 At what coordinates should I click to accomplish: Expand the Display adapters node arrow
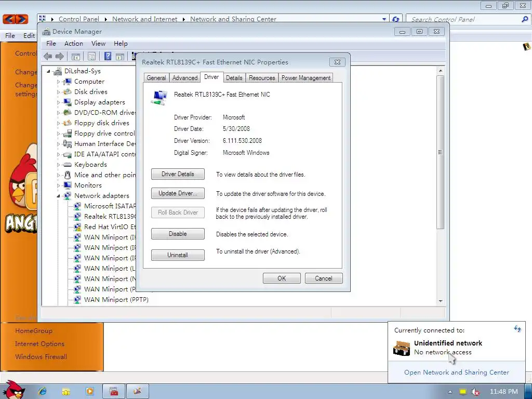[58, 102]
